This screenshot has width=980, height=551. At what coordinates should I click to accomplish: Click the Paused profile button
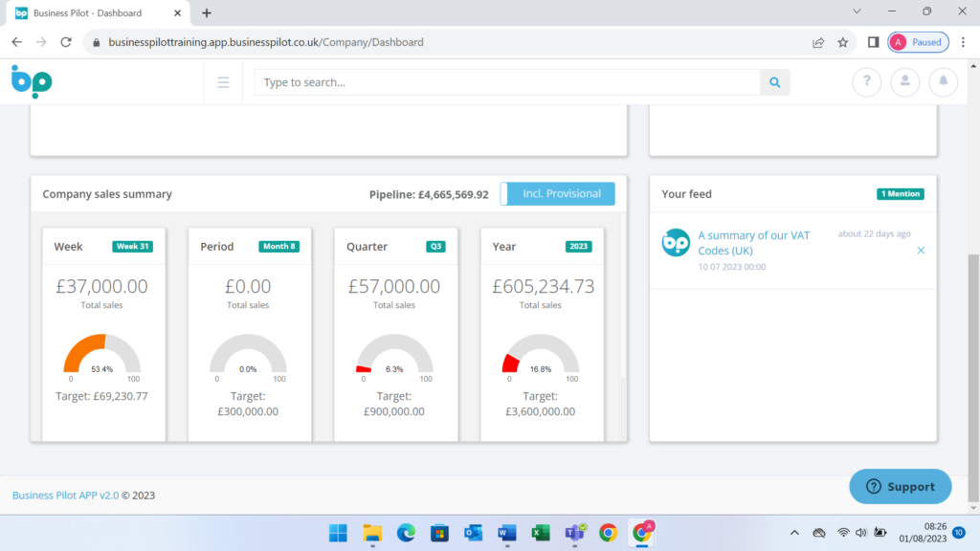click(918, 42)
